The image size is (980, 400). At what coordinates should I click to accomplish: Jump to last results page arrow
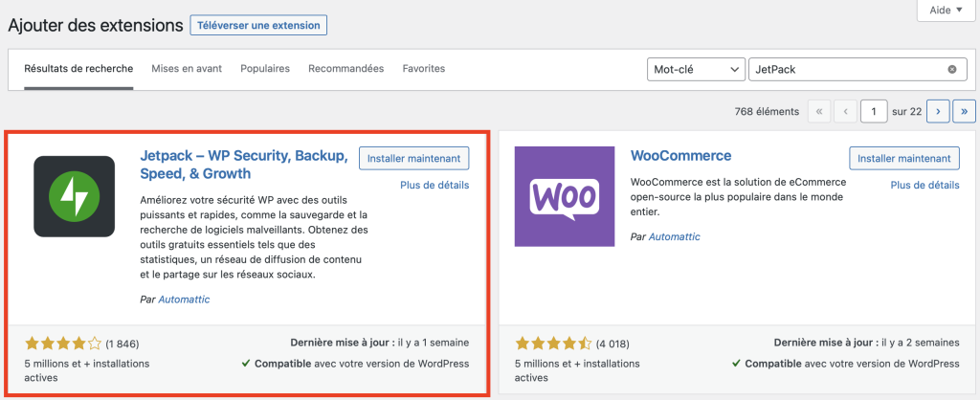pyautogui.click(x=965, y=112)
